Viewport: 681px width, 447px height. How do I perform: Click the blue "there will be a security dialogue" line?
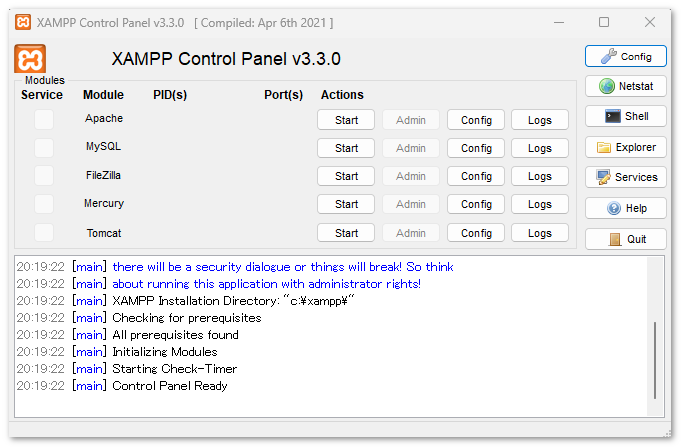pos(235,267)
